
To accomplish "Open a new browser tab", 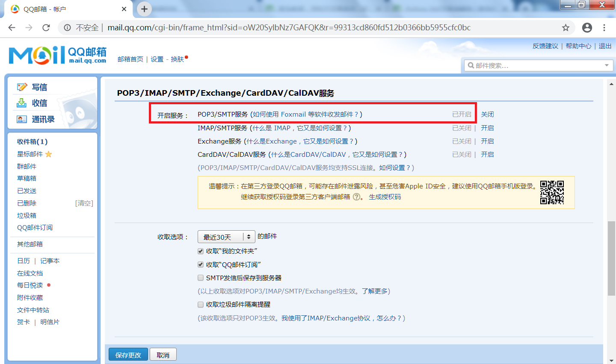I will pyautogui.click(x=144, y=9).
